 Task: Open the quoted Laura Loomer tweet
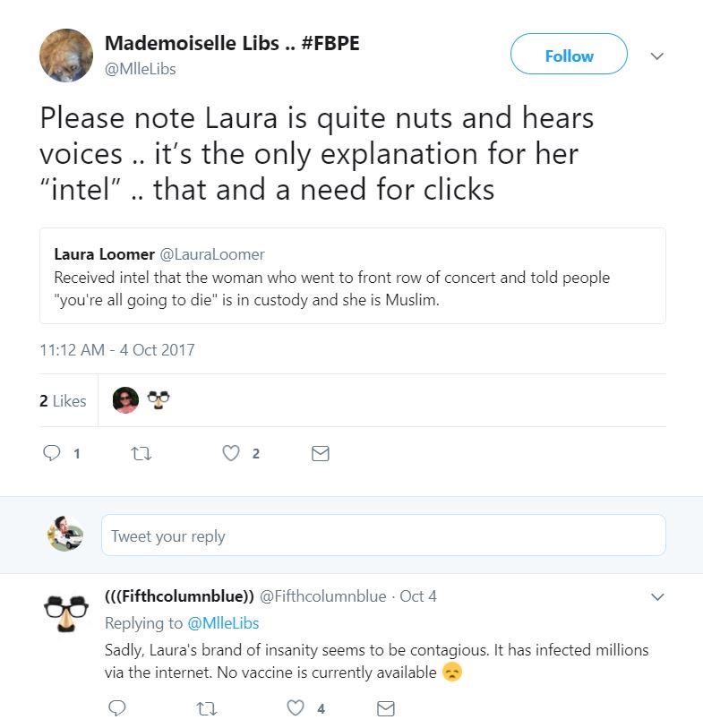(x=352, y=276)
